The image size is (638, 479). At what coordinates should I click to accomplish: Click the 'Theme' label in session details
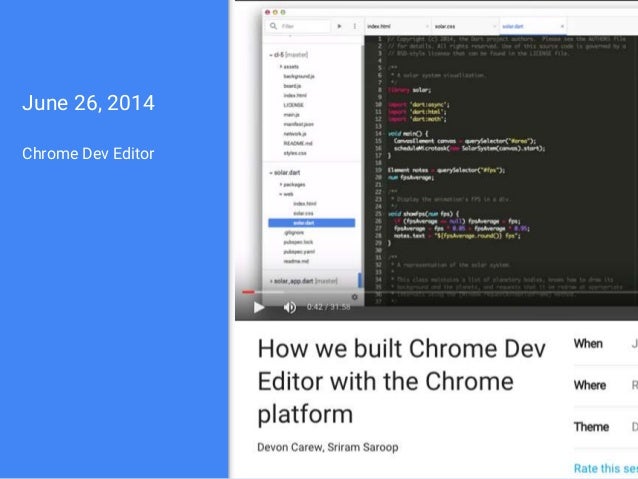(591, 427)
